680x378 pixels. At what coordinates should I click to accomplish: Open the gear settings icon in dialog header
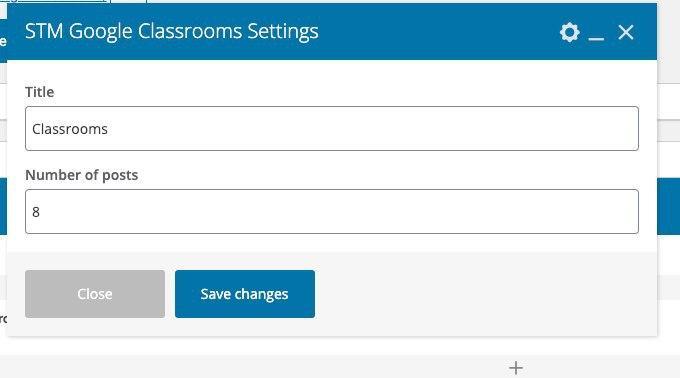569,32
